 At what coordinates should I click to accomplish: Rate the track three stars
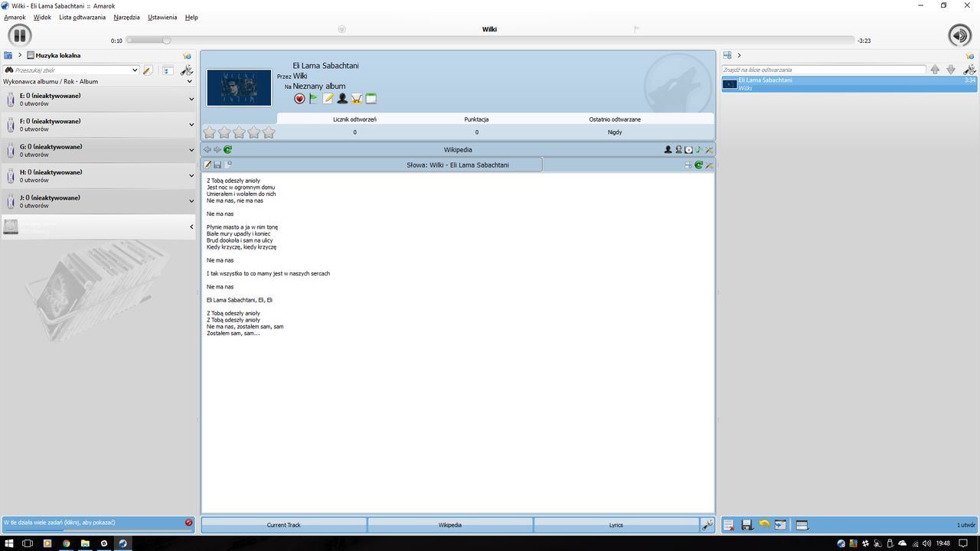[239, 132]
